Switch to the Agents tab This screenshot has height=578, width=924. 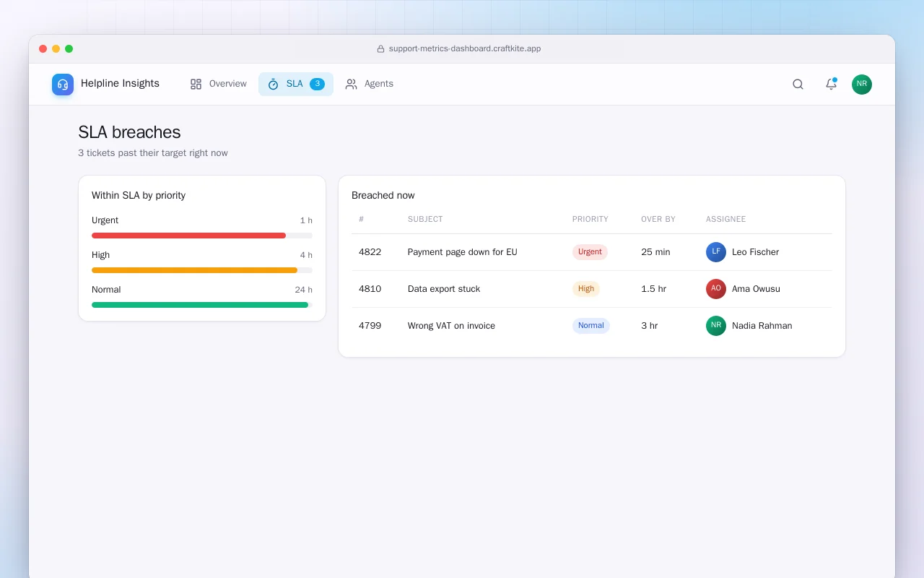[x=370, y=84]
